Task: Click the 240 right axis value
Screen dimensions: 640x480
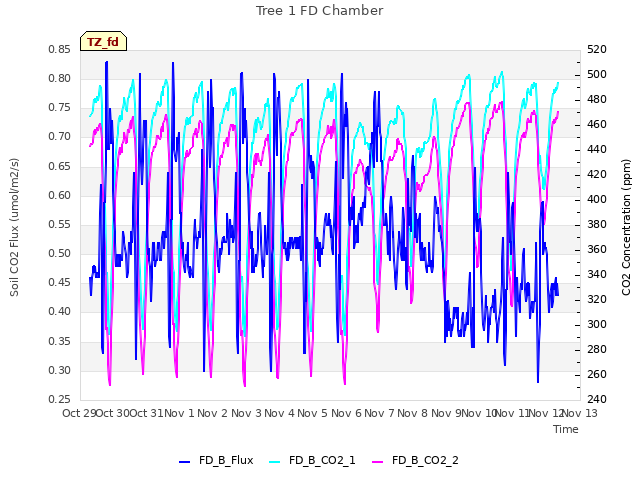Action: click(x=597, y=399)
